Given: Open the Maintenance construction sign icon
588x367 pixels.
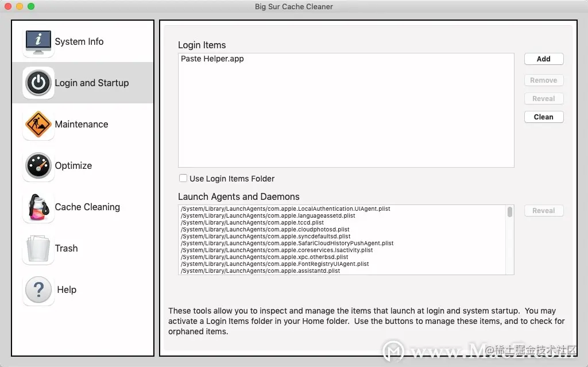Looking at the screenshot, I should tap(38, 124).
